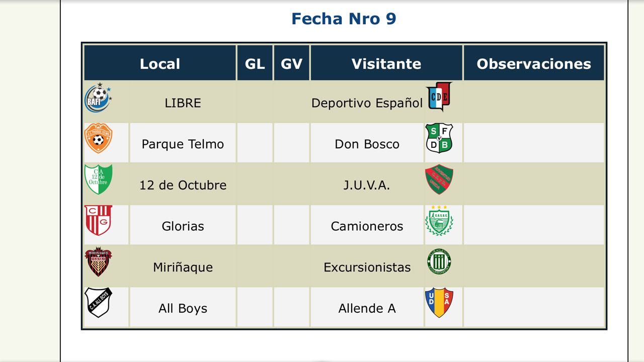Click the Deportivo Español CDE crest
The width and height of the screenshot is (644, 362).
439,97
